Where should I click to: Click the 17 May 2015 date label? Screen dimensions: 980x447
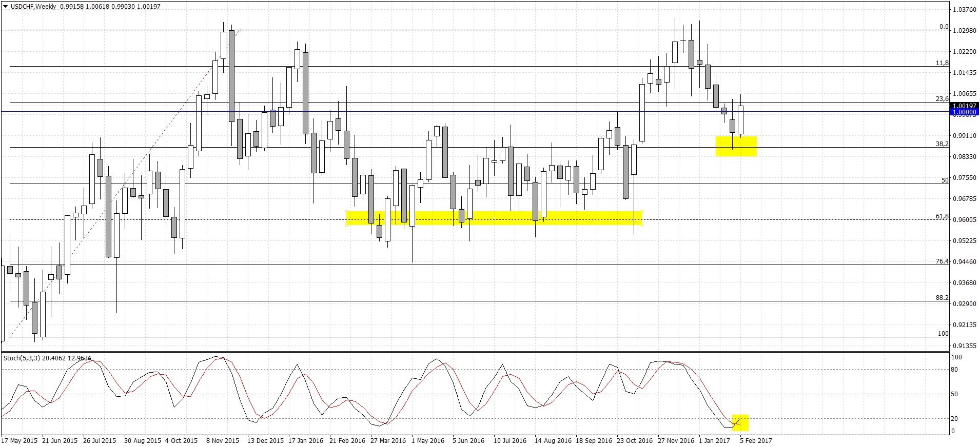[x=19, y=440]
